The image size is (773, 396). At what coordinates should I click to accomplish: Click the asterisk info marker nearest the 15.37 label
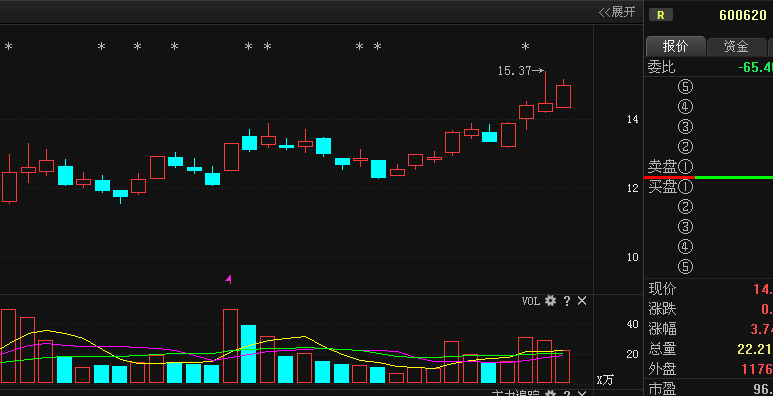click(526, 47)
